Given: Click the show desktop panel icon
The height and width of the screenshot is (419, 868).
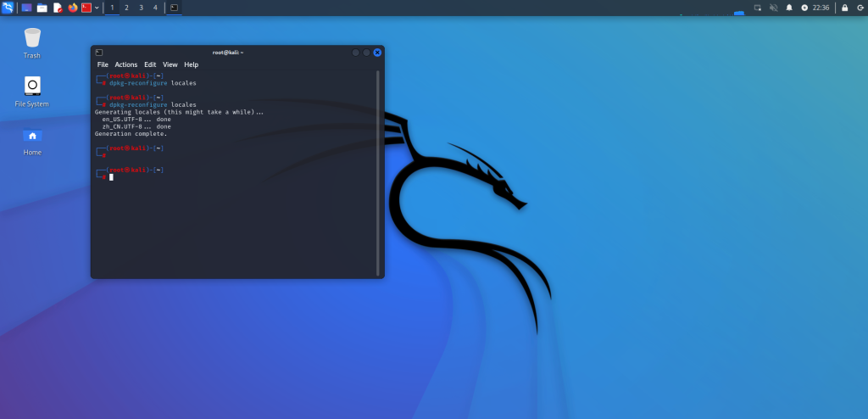Looking at the screenshot, I should click(x=26, y=8).
